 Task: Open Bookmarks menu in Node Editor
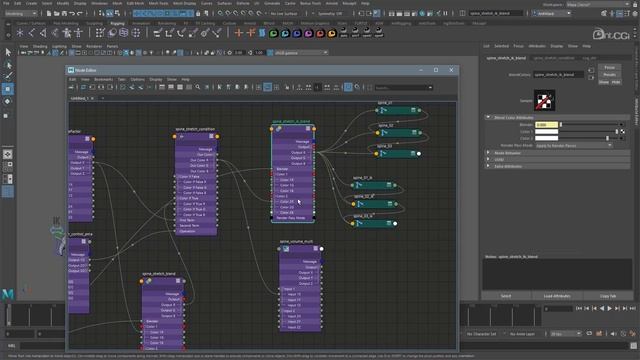[x=103, y=79]
